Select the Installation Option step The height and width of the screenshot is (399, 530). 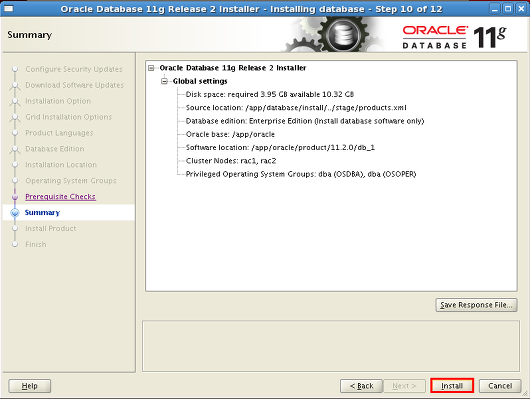tap(58, 101)
